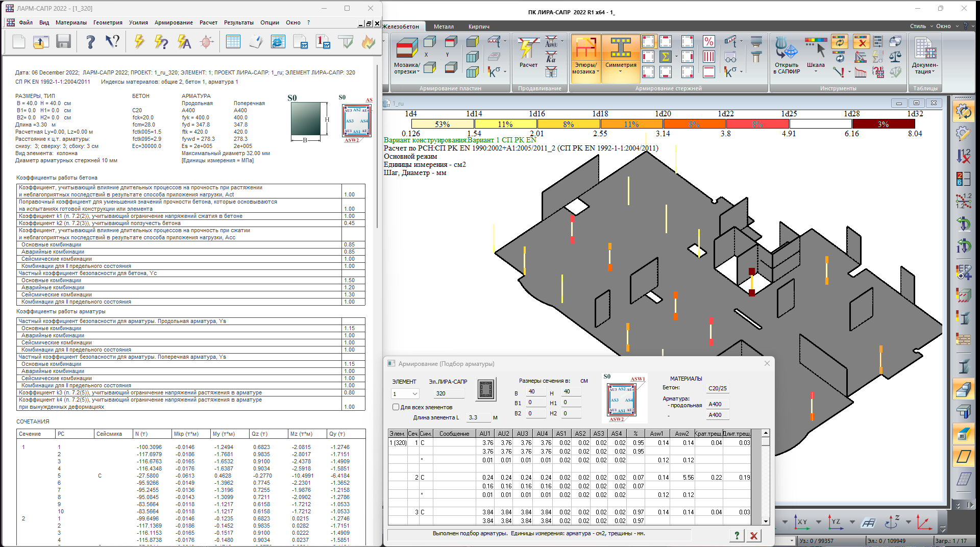980x547 pixels.
Task: Click the Save floppy disk icon
Action: 63,42
